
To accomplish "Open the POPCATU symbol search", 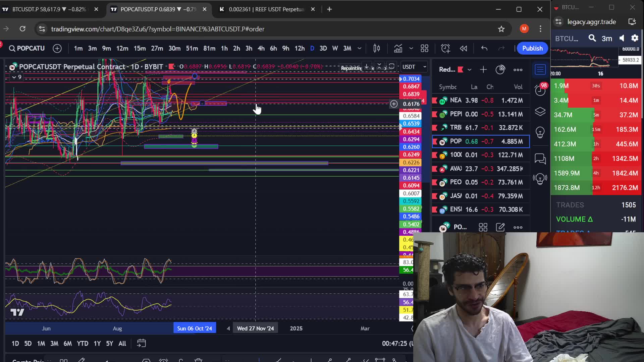I will point(26,48).
